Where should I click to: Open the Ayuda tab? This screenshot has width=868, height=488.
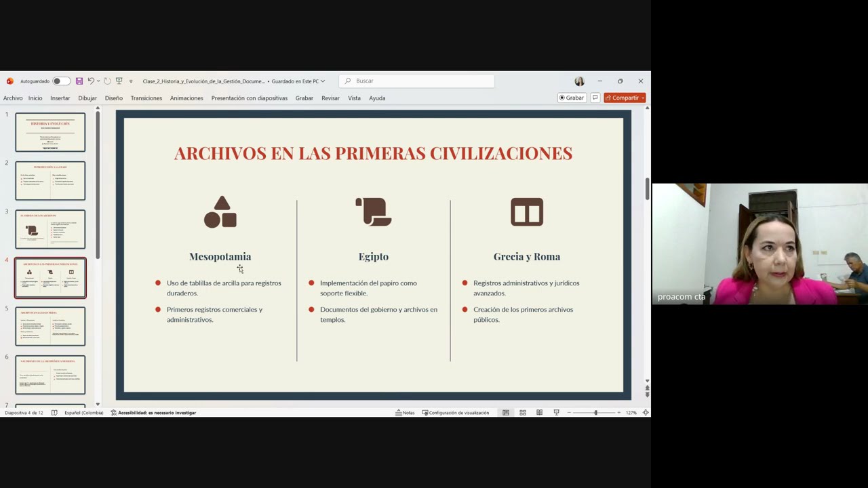[377, 98]
